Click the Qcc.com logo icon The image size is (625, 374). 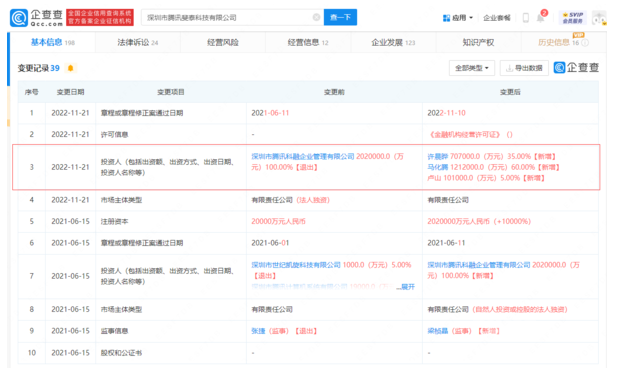19,18
